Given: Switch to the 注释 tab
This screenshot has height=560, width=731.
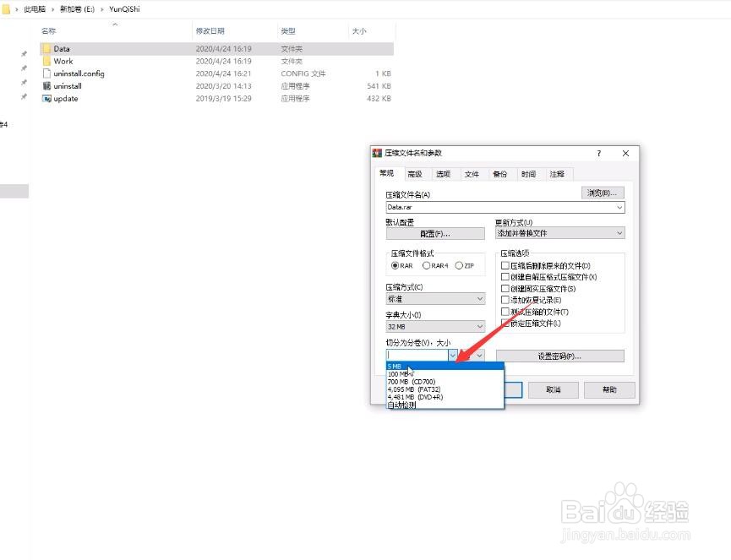Looking at the screenshot, I should [557, 174].
